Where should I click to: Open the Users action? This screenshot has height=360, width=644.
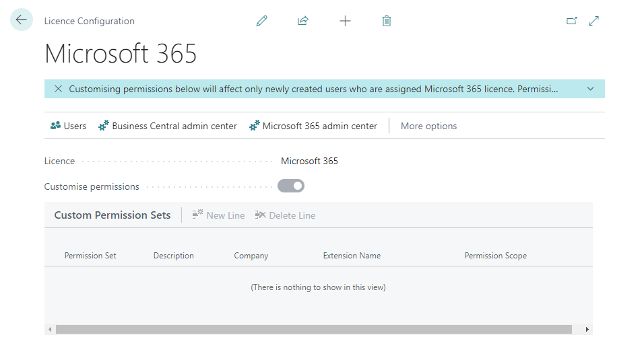click(68, 126)
